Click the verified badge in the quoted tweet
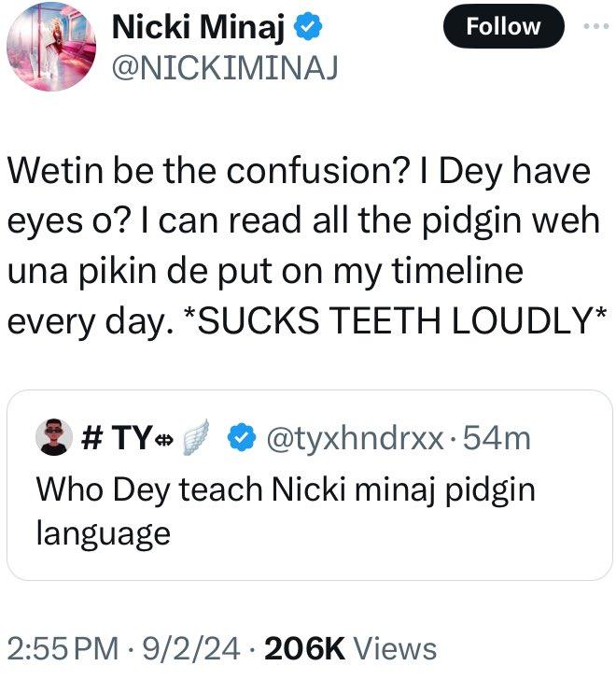The width and height of the screenshot is (616, 680). [x=241, y=436]
